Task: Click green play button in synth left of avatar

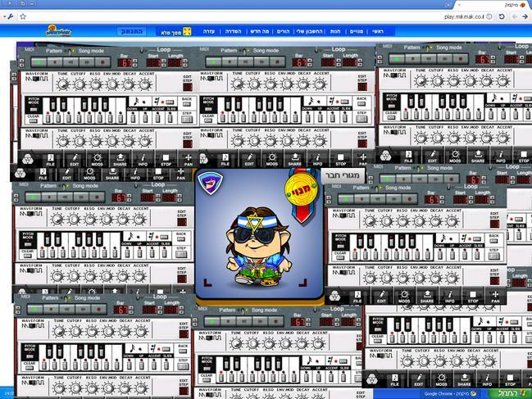Action: click(x=33, y=197)
